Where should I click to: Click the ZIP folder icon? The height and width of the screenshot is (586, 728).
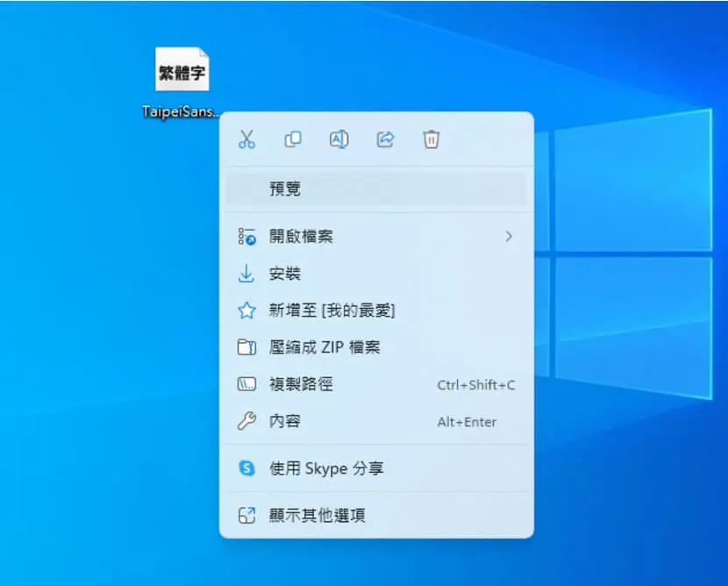246,347
